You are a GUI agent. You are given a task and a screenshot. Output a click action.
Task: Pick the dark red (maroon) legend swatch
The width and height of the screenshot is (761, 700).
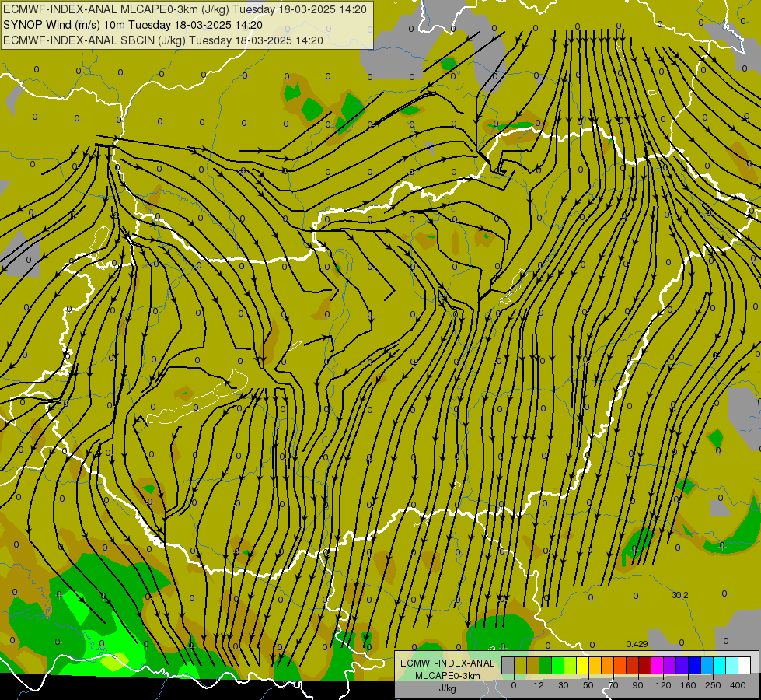click(x=645, y=665)
